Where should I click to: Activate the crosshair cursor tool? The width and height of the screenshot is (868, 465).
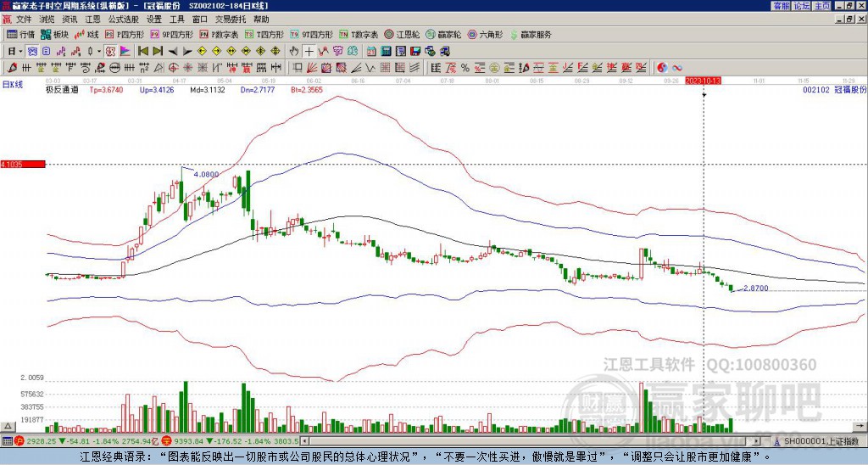[x=309, y=52]
